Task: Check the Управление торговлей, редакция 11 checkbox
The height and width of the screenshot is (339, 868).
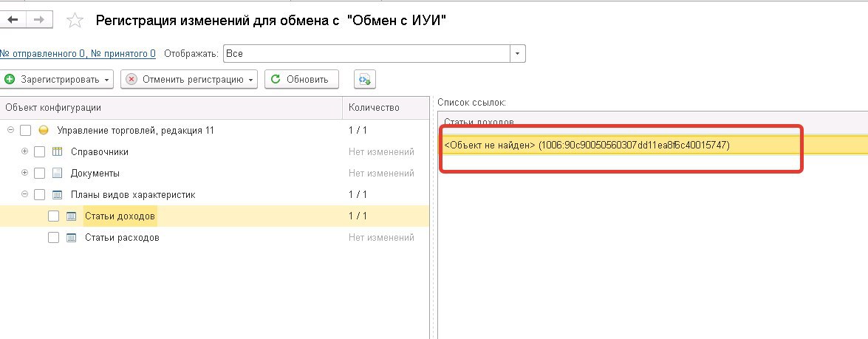Action: (x=25, y=131)
